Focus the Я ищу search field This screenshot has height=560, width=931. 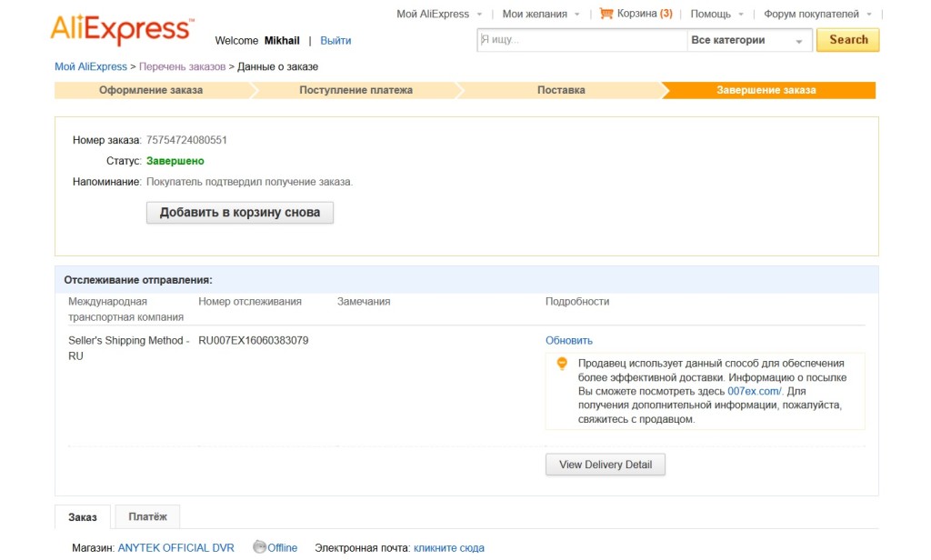582,40
